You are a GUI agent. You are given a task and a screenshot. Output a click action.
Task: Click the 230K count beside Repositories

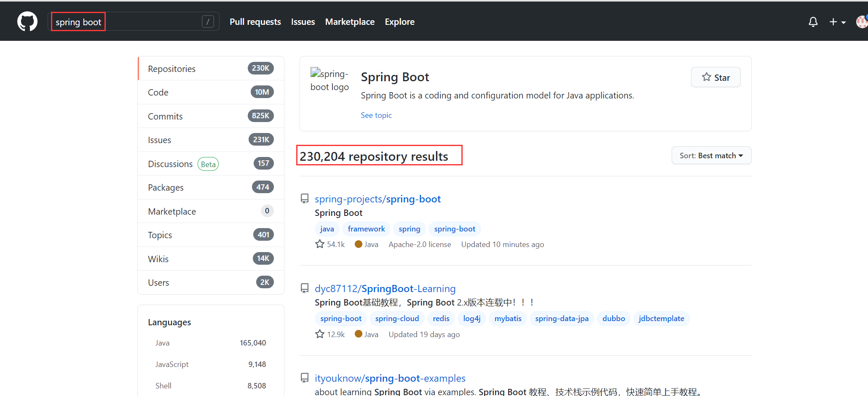260,68
